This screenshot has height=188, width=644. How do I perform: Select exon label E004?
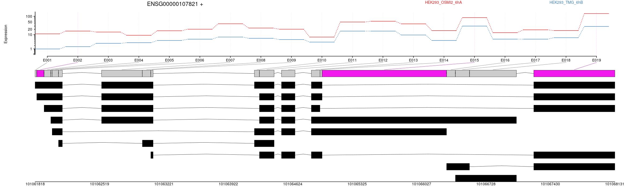[139, 60]
